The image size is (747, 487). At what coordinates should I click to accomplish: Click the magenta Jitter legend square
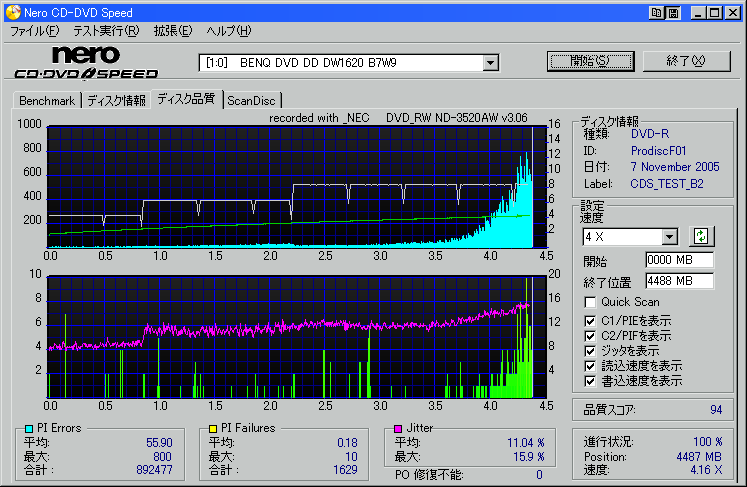click(x=397, y=429)
